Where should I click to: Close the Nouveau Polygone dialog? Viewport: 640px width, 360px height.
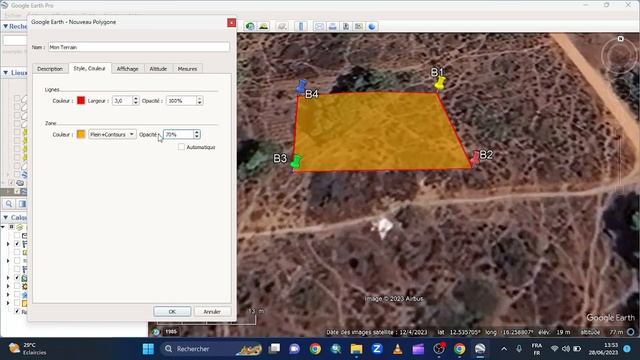(231, 22)
